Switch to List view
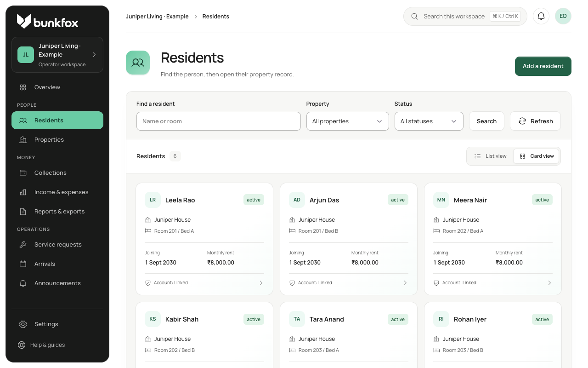The height and width of the screenshot is (368, 588). pyautogui.click(x=490, y=156)
